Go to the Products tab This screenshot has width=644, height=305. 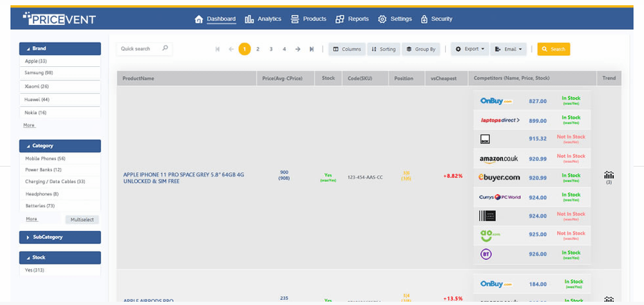point(308,19)
